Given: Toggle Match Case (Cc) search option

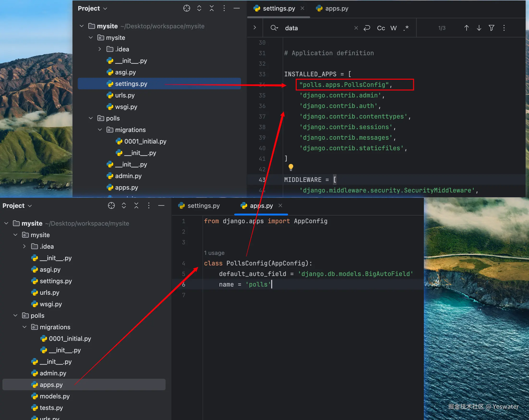Looking at the screenshot, I should [381, 28].
